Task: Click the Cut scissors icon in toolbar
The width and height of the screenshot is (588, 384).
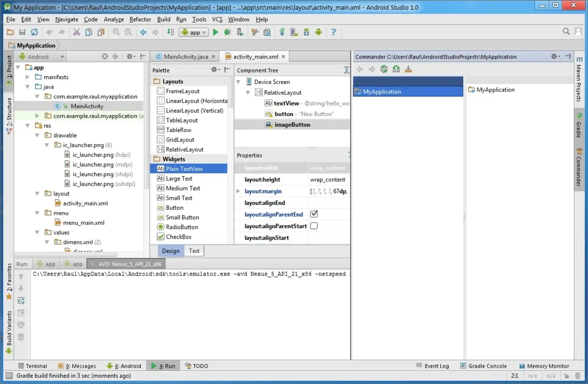Action: pyautogui.click(x=77, y=32)
